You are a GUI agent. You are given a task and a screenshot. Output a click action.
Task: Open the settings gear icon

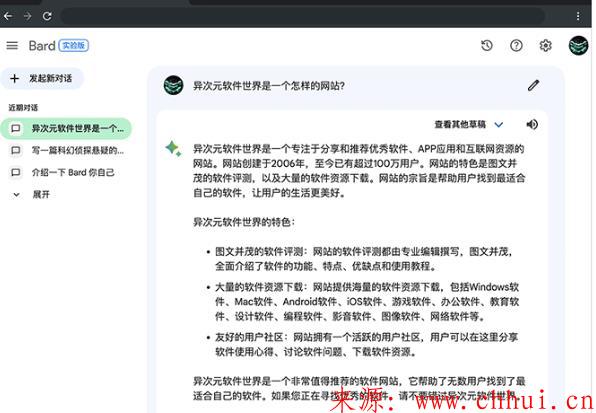(545, 46)
